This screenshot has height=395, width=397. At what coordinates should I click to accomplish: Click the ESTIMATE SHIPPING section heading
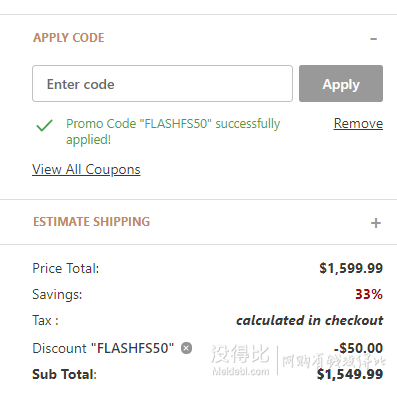[92, 222]
